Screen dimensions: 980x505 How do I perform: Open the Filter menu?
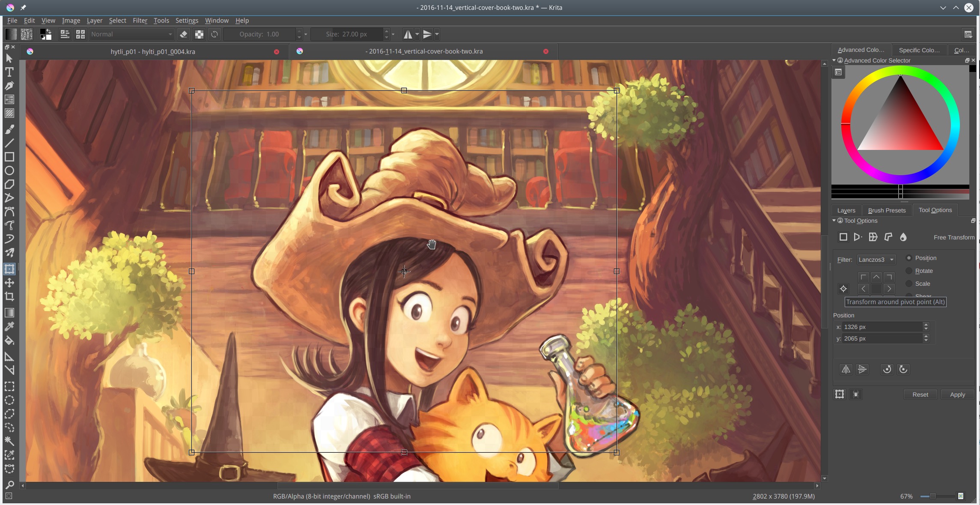tap(140, 20)
